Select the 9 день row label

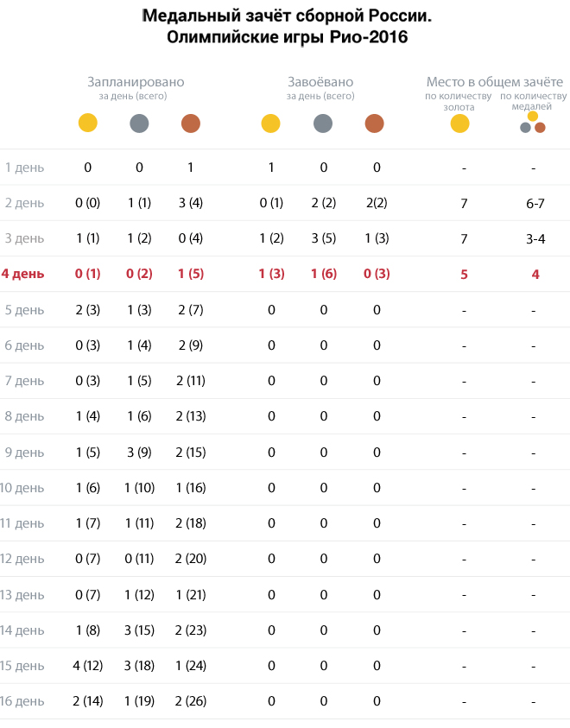point(24,453)
